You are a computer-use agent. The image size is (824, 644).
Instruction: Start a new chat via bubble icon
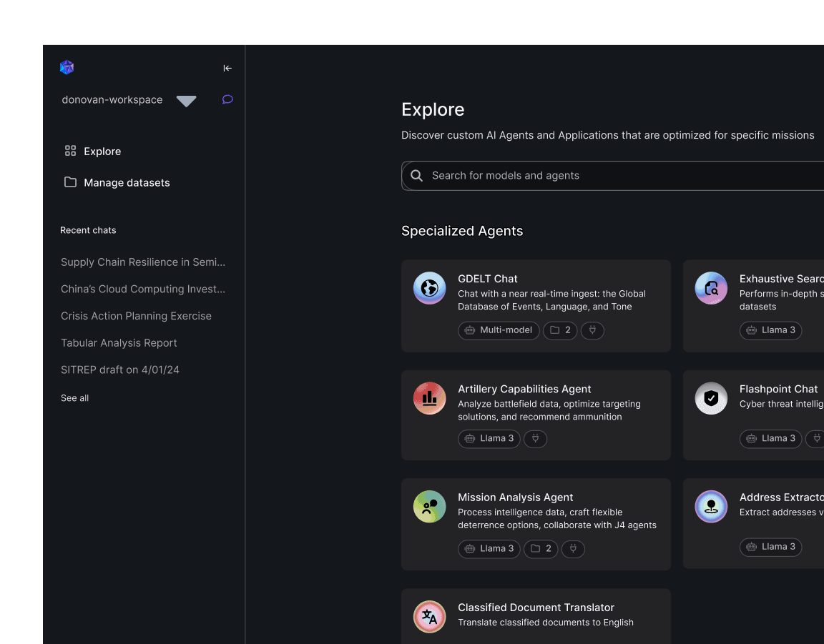[227, 99]
